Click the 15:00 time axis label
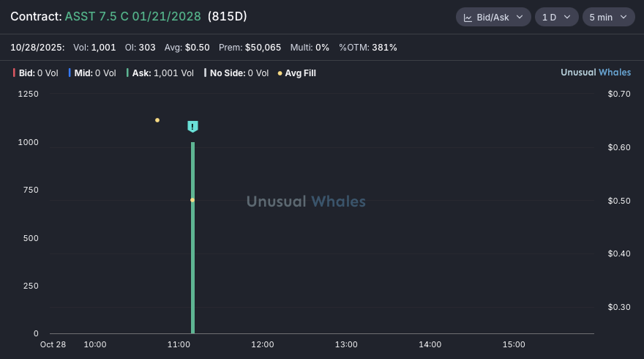 pos(514,344)
